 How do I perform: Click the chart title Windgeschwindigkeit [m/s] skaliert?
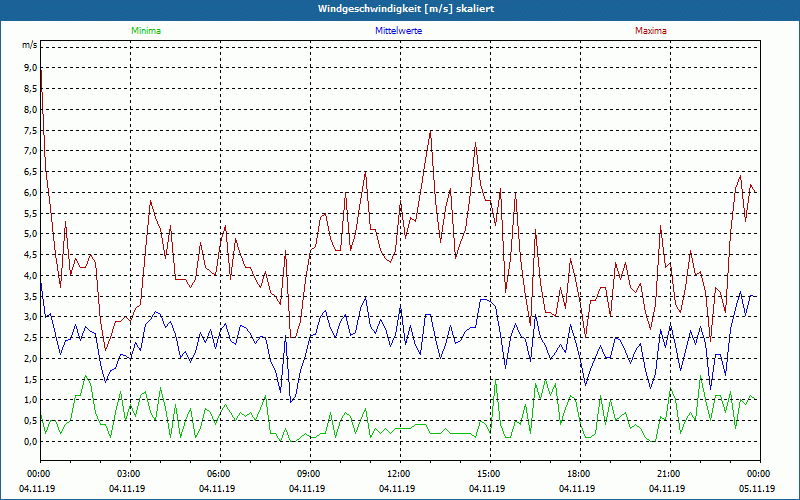point(406,9)
